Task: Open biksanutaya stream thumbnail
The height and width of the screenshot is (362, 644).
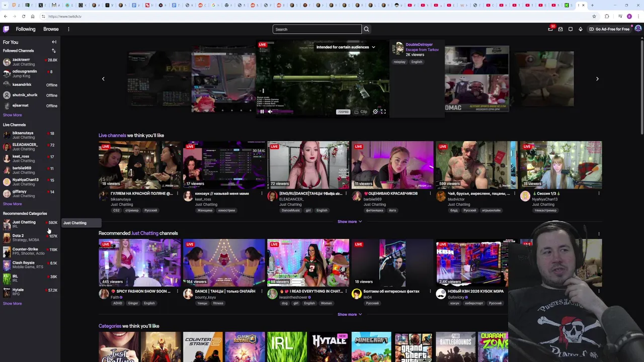Action: [139, 164]
